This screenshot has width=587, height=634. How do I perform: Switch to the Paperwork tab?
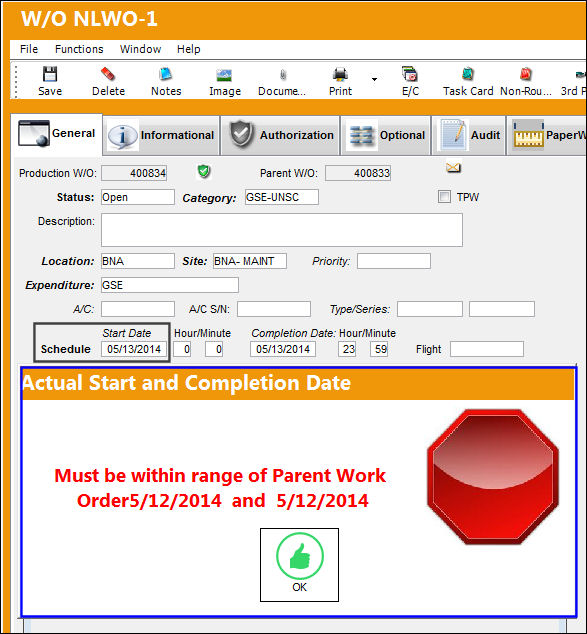click(547, 135)
